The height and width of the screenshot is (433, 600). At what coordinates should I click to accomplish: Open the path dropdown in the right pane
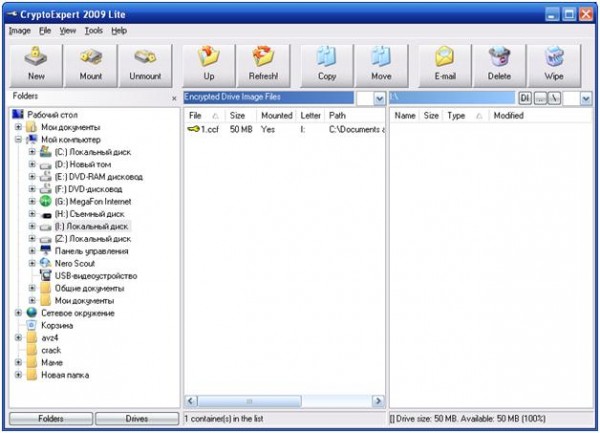click(586, 99)
